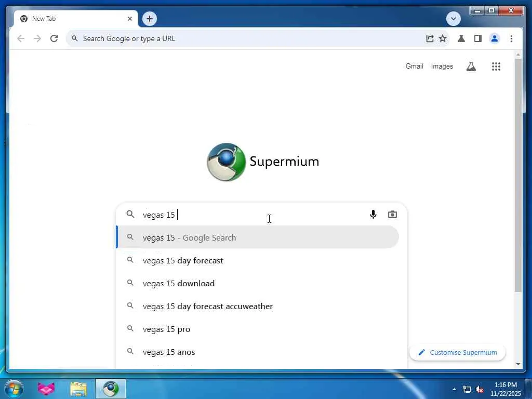Expand the tab search dropdown arrow

point(453,19)
